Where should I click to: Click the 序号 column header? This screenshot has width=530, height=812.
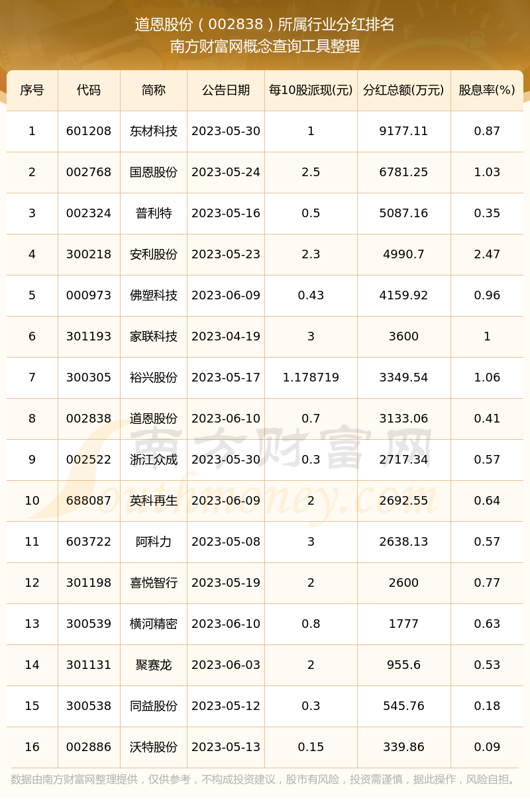coord(32,90)
